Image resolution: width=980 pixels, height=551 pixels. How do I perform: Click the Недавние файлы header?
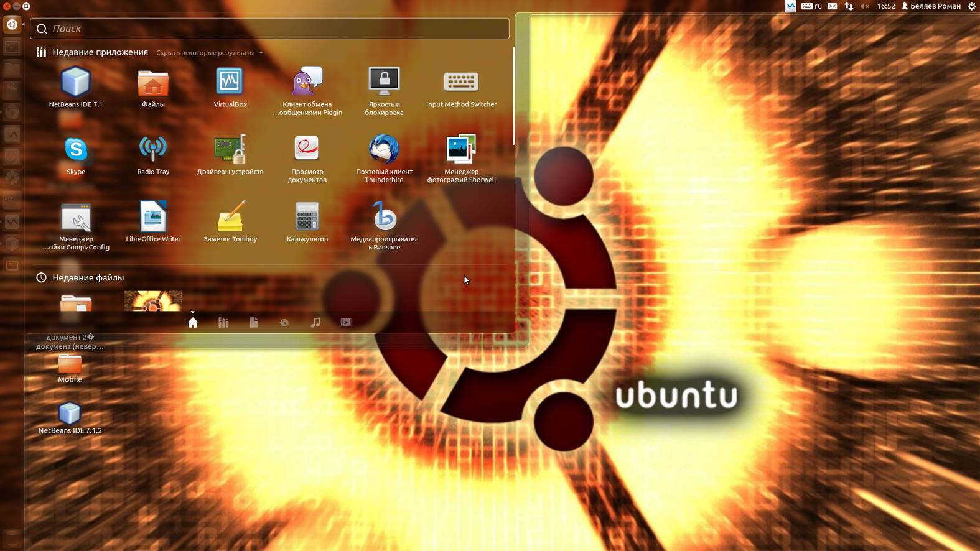coord(88,277)
